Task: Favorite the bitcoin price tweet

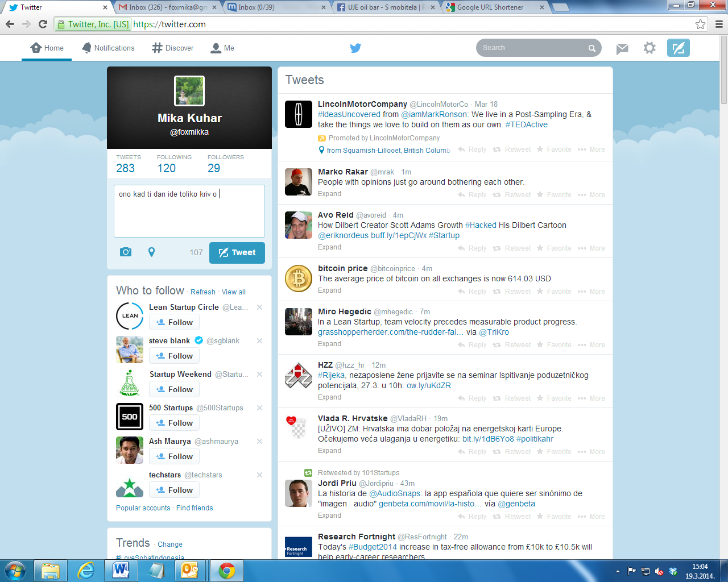Action: click(x=554, y=292)
